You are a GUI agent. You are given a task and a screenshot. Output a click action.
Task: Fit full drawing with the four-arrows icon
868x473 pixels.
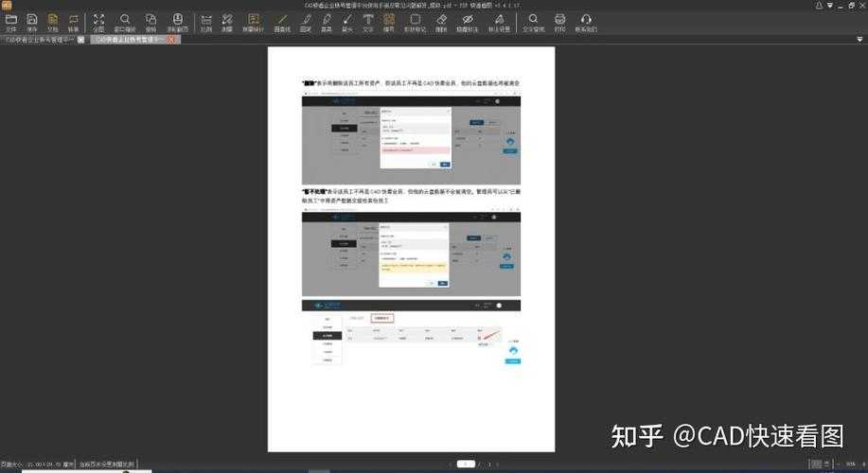coord(98,22)
